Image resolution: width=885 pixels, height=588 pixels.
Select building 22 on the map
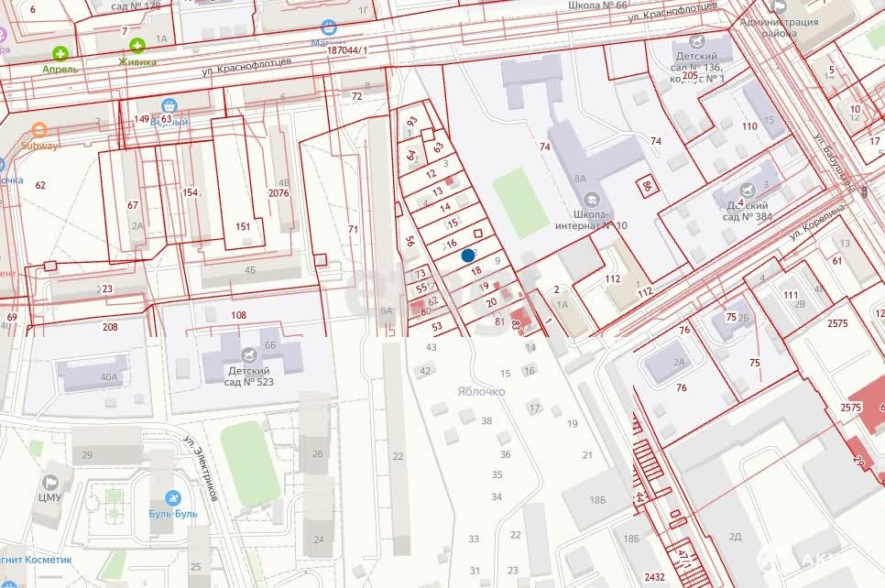click(x=397, y=456)
